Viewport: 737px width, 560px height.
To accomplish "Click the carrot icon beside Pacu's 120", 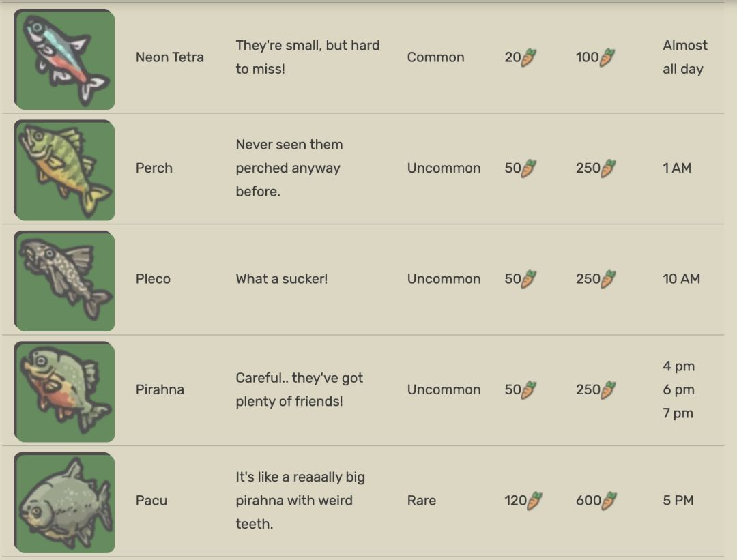I will [x=534, y=501].
